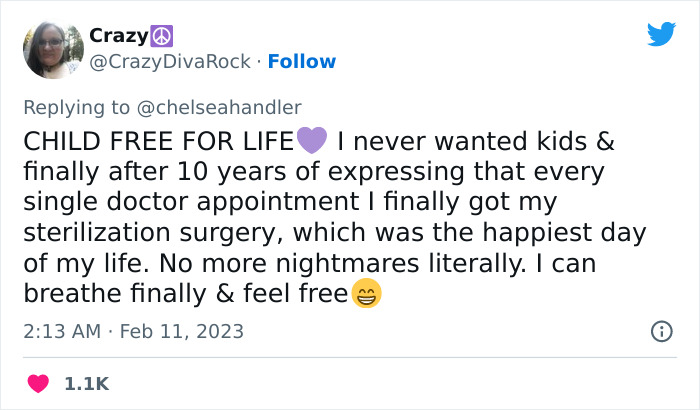View the 1.1K likes count
This screenshot has width=700, height=410.
coord(87,383)
